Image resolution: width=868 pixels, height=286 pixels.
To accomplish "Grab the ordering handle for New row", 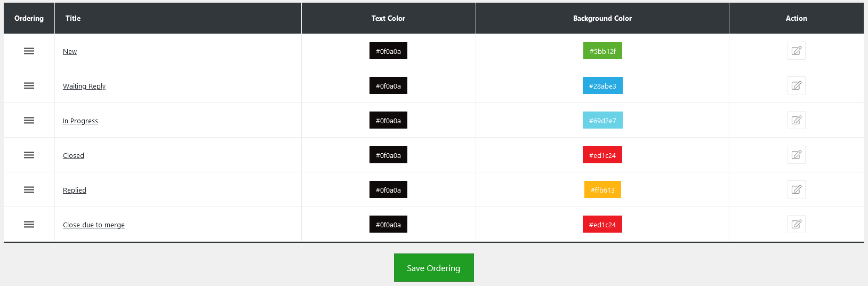I will tap(29, 51).
